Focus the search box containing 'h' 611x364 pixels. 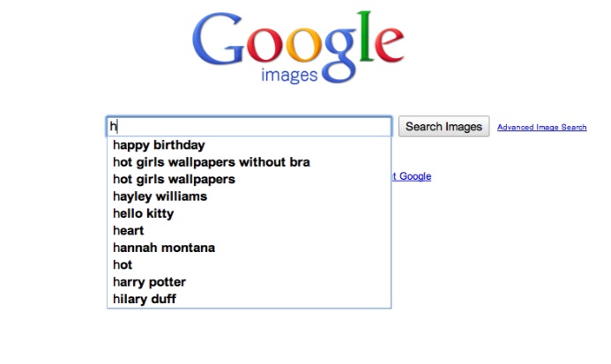250,127
